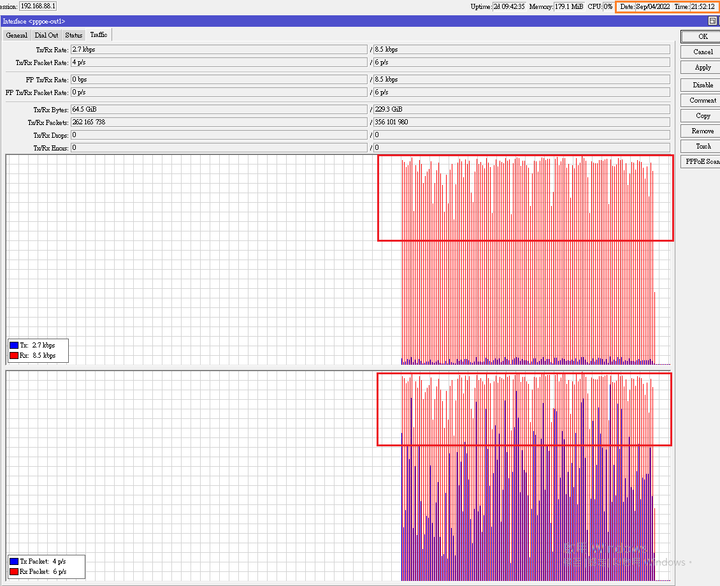
Task: Click the Tx: 2.7 kbps legend label
Action: 37,345
